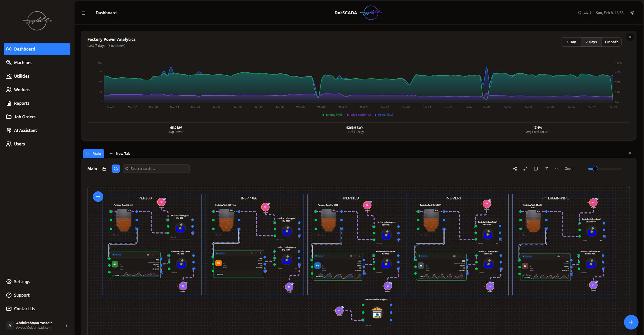644x335 pixels.
Task: Toggle the light theme with the sun icon
Action: tap(632, 13)
